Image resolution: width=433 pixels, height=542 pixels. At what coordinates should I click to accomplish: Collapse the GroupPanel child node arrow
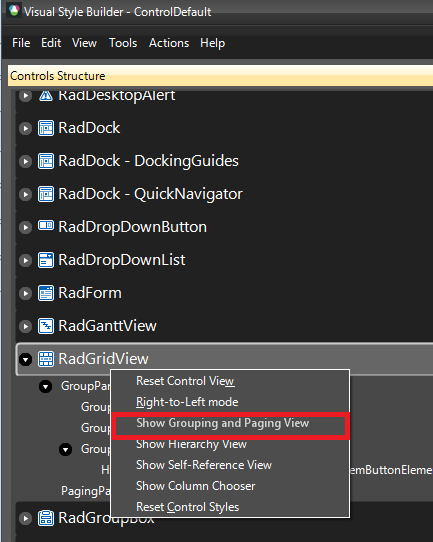tap(46, 386)
